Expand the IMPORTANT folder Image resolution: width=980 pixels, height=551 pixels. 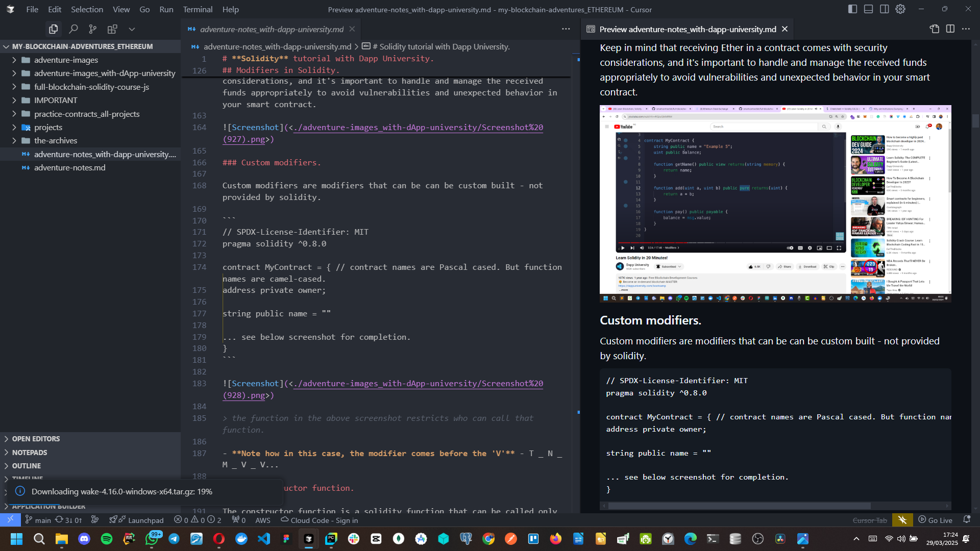[90, 101]
